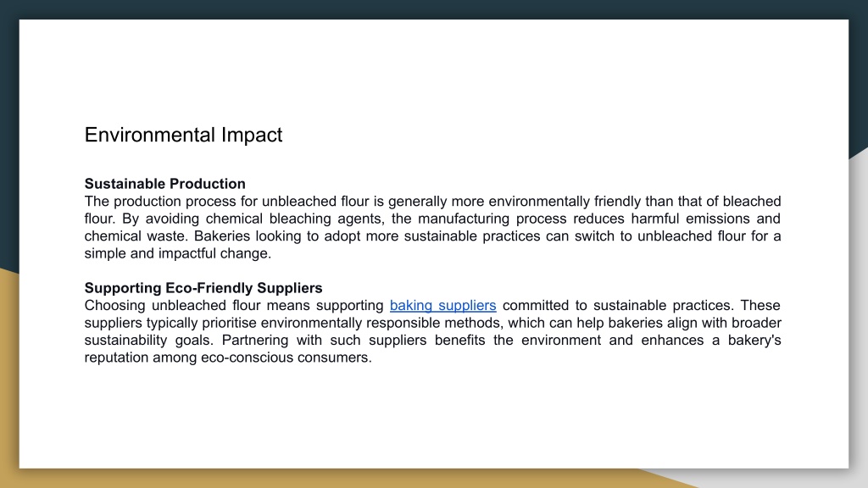Click the "Environmental Impact" slide title

pyautogui.click(x=183, y=135)
